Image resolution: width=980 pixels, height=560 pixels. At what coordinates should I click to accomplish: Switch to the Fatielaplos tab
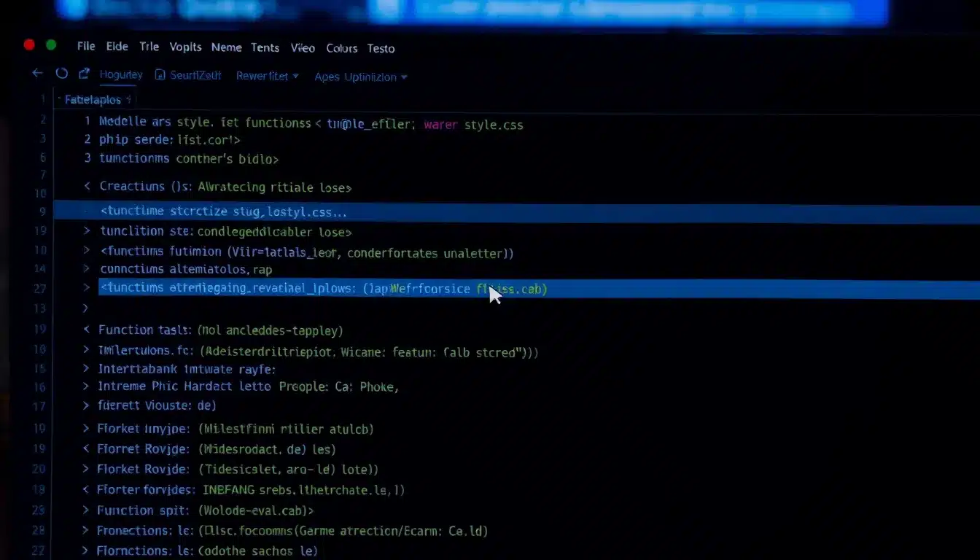tap(93, 100)
